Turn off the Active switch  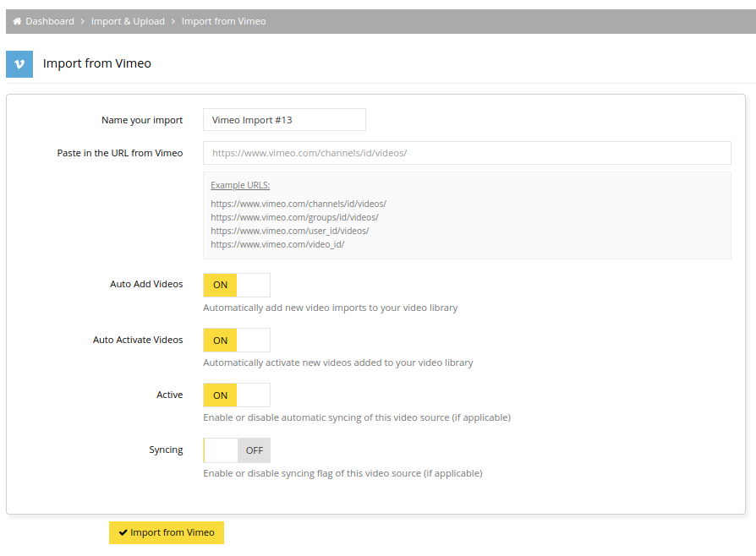pos(237,395)
